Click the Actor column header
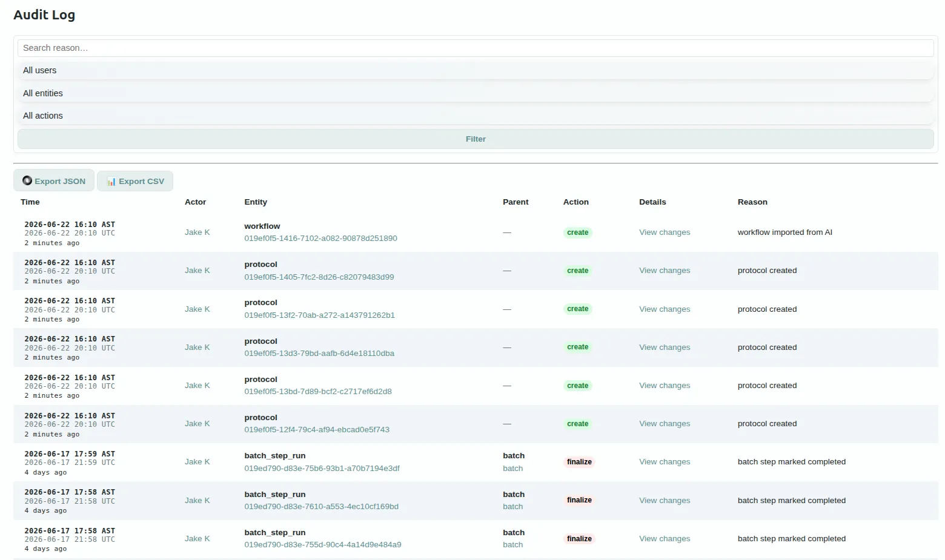945x560 pixels. pyautogui.click(x=195, y=202)
